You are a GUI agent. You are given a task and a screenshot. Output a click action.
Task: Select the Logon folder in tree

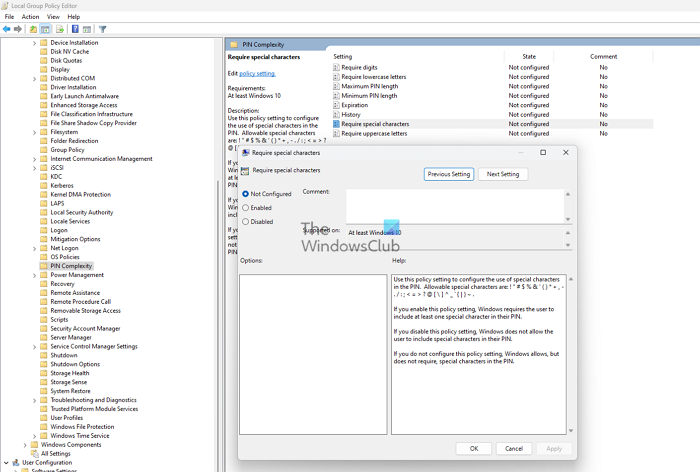tap(59, 230)
